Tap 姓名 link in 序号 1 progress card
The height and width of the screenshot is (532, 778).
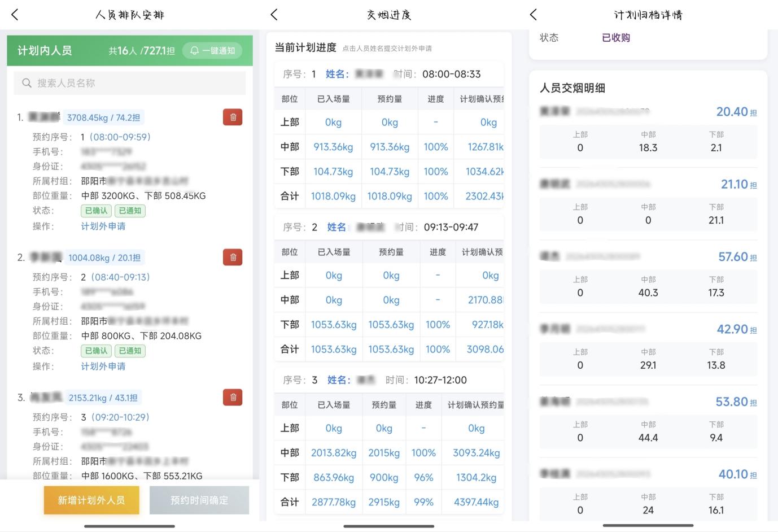[x=337, y=74]
